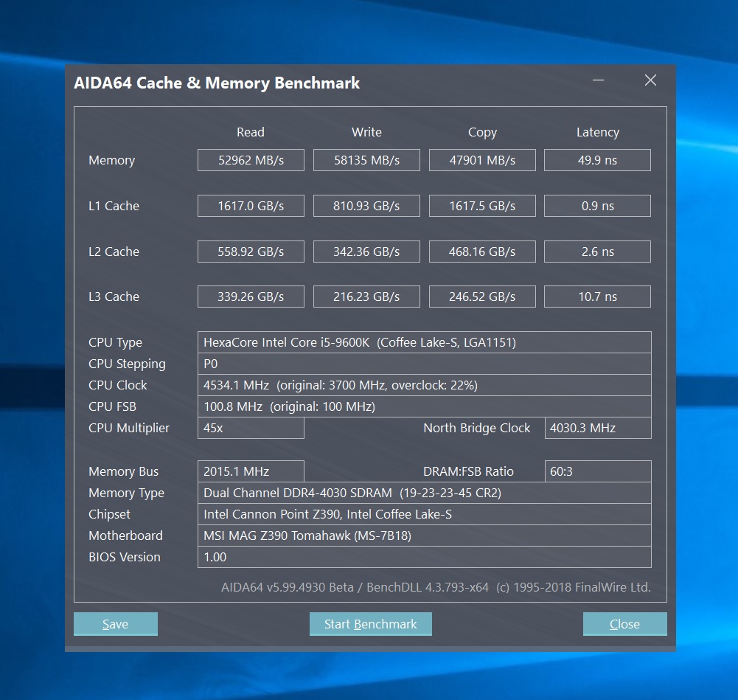Click L1 Cache Copy 1617.5 GB/s
Viewport: 738px width, 700px height.
click(x=482, y=206)
